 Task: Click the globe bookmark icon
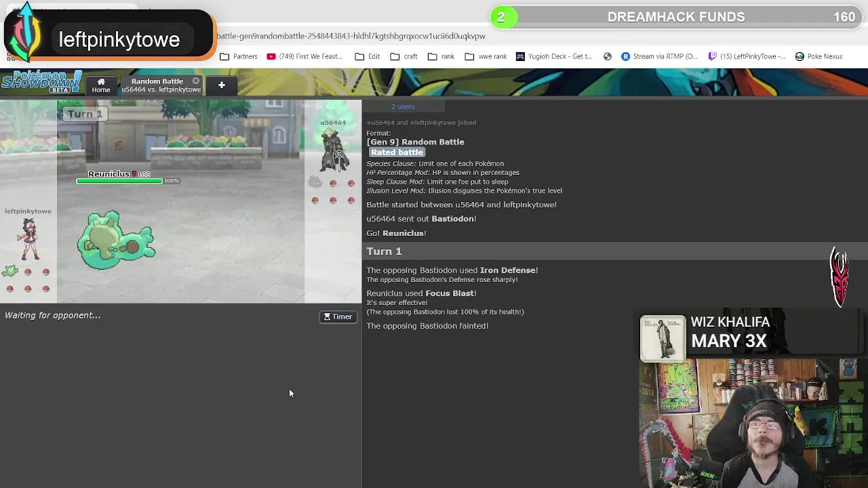click(x=608, y=56)
